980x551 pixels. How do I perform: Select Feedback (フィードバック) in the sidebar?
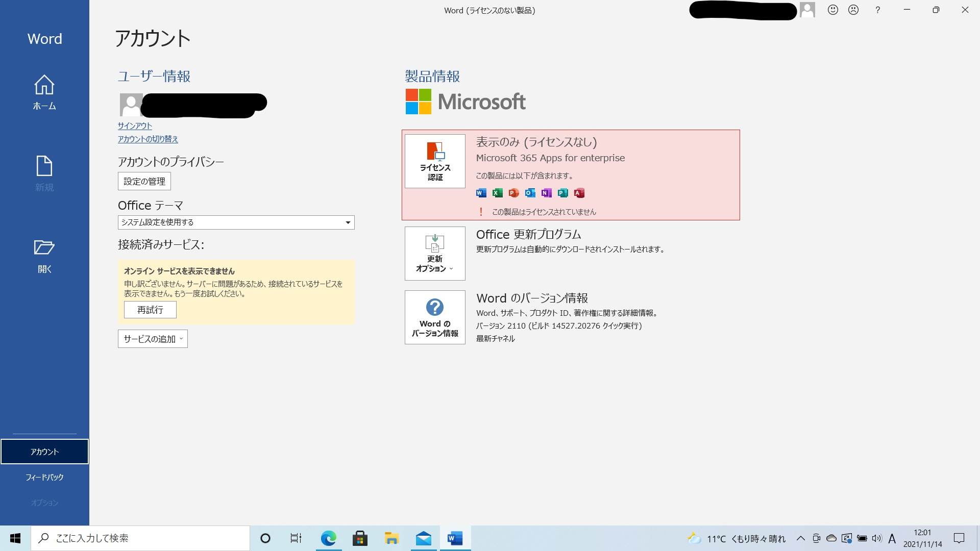(x=44, y=477)
